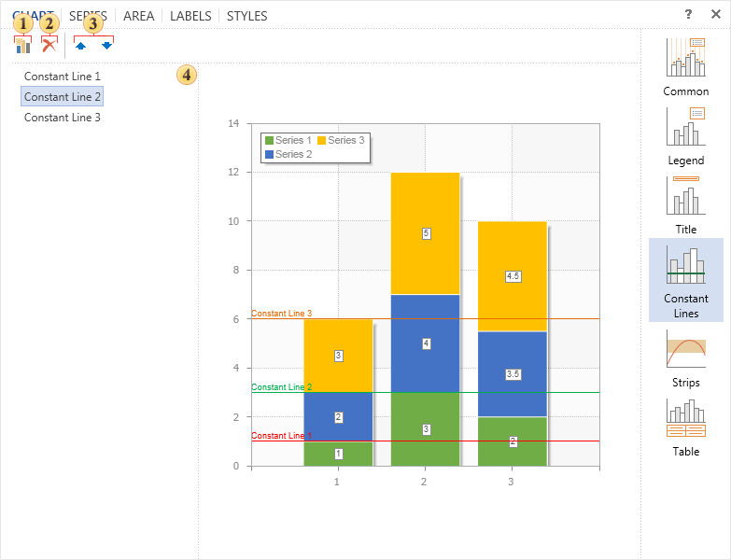The width and height of the screenshot is (731, 560).
Task: Select the Constant Lines page icon
Action: click(x=685, y=279)
